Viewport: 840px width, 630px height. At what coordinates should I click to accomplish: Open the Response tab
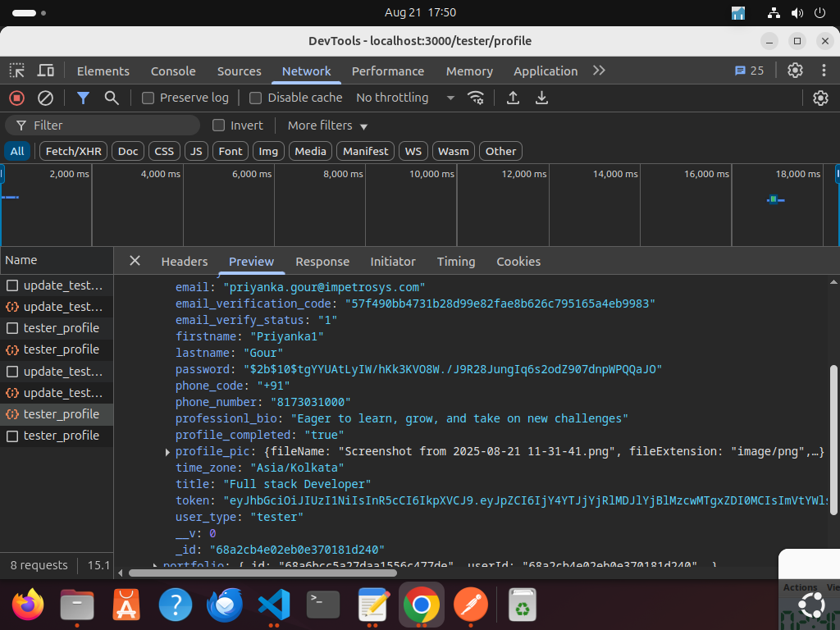(322, 262)
